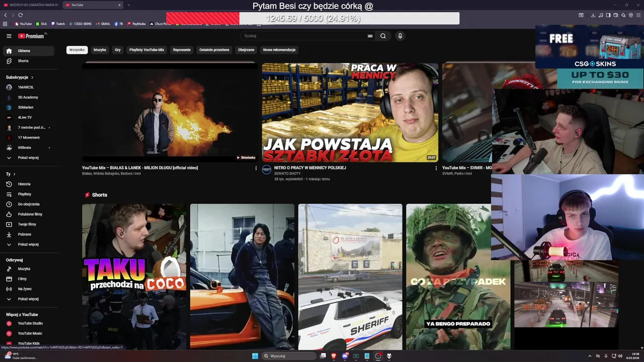Open Shorts in the sidebar
This screenshot has height=362, width=644.
(x=28, y=61)
